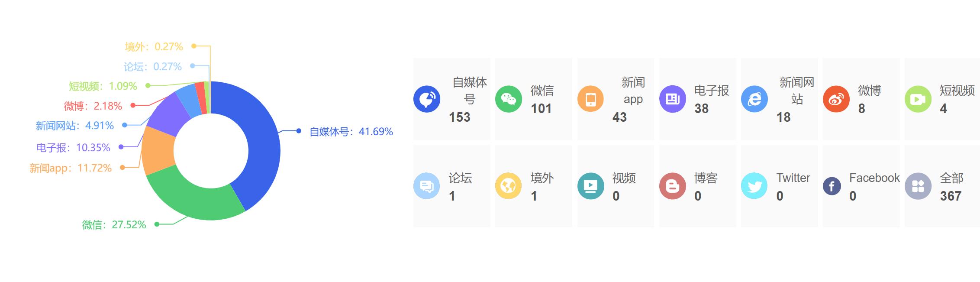This screenshot has width=980, height=282.
Task: Open the purple 电子报 newspaper icon
Action: [672, 99]
